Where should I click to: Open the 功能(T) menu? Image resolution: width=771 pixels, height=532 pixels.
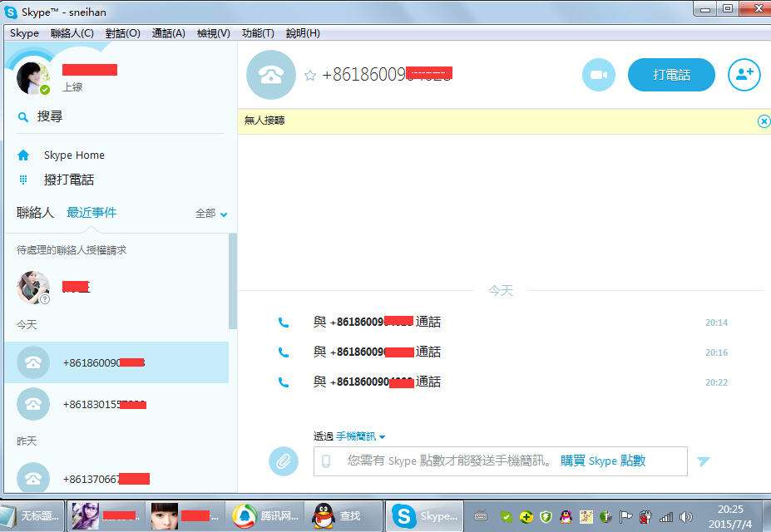click(258, 33)
